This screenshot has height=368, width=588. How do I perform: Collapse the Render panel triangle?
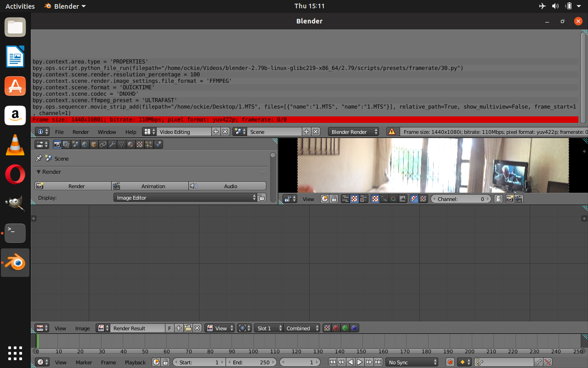point(39,172)
